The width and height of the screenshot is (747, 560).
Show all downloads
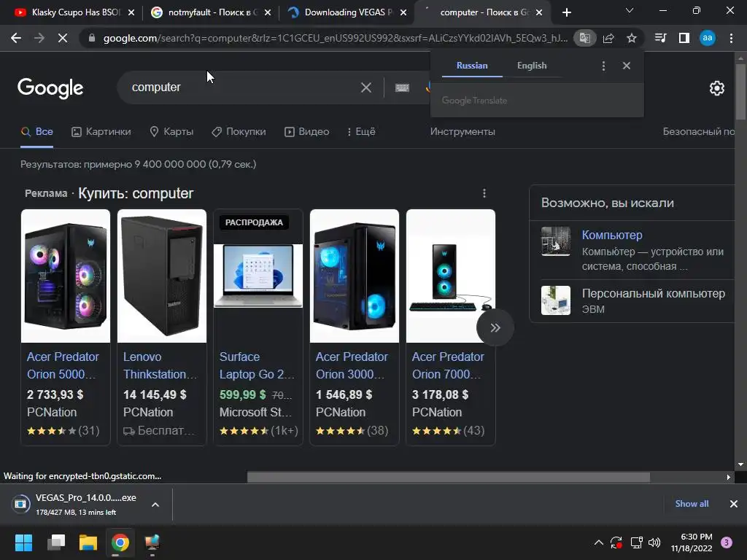692,504
